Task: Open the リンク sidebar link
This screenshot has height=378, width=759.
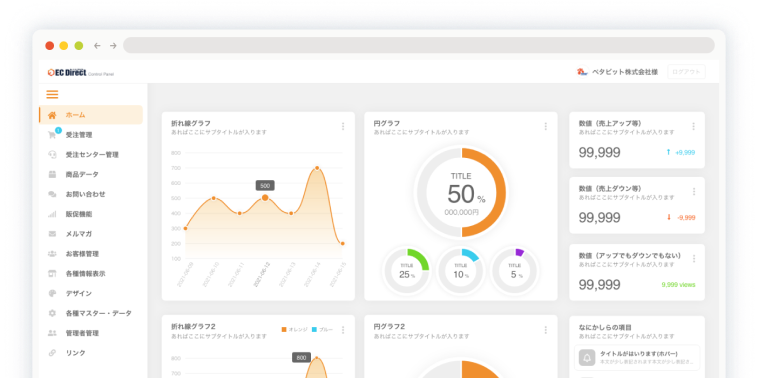Action: pos(91,353)
